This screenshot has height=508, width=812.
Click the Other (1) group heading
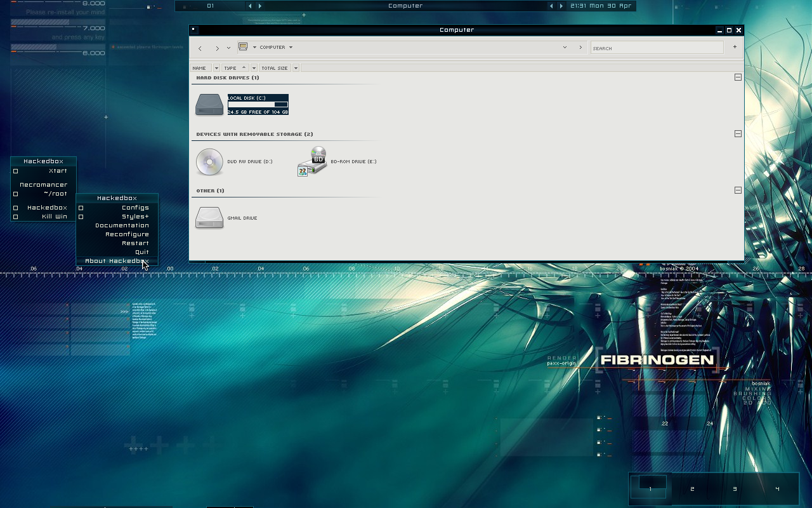coord(210,190)
